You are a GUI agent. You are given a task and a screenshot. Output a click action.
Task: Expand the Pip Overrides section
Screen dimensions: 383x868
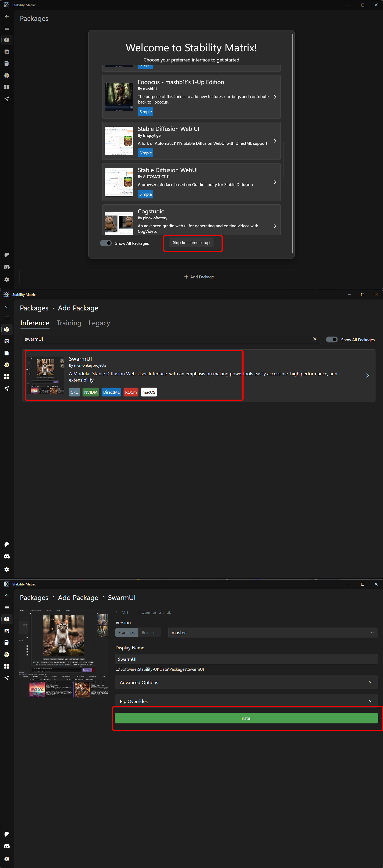point(246,701)
